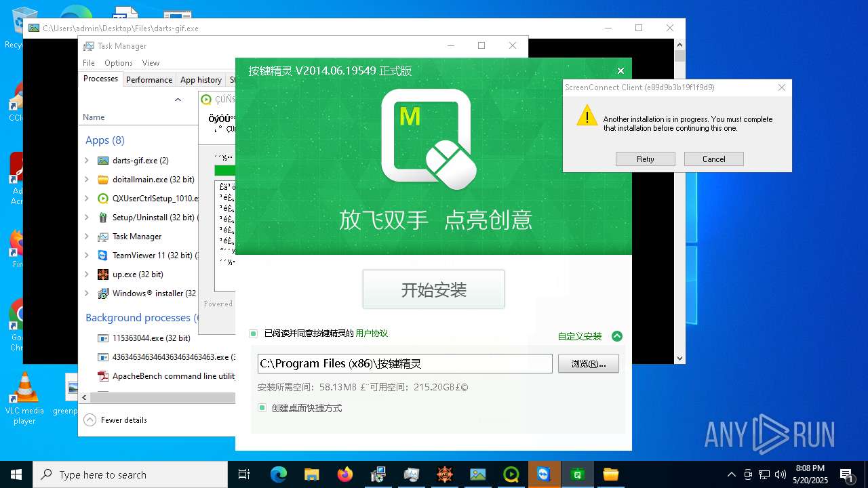Click the taskbar search box
This screenshot has height=488, width=868.
click(x=130, y=474)
